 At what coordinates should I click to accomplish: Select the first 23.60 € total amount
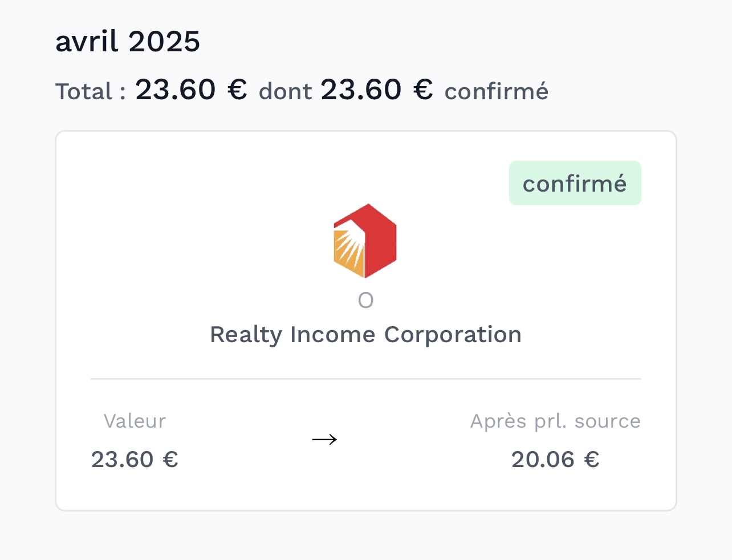pyautogui.click(x=191, y=90)
